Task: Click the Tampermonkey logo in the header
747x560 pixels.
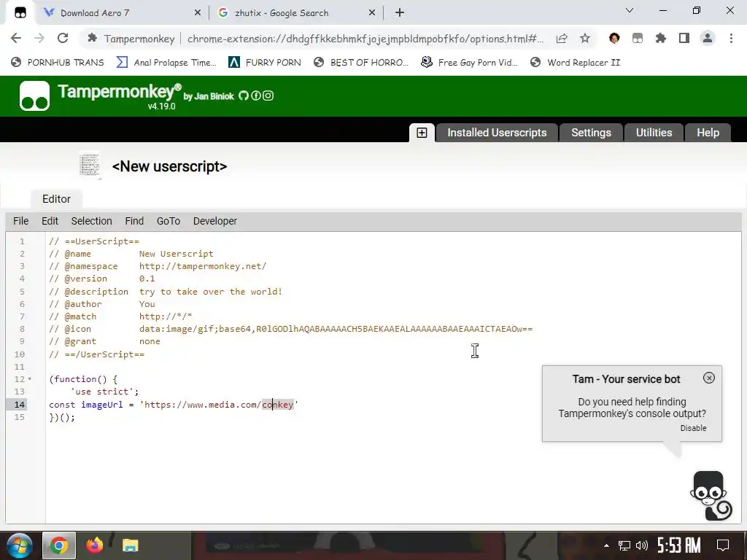Action: pos(34,96)
